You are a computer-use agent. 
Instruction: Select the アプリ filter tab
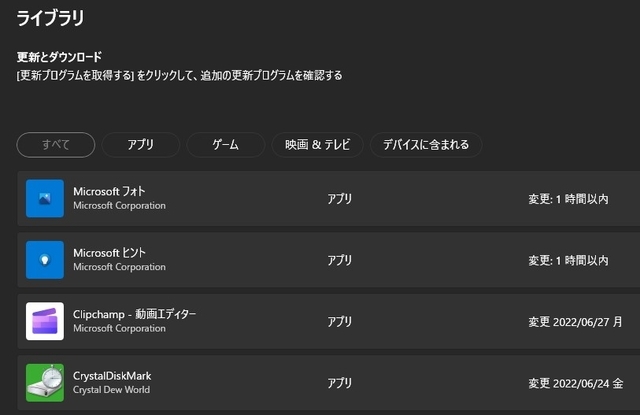141,145
